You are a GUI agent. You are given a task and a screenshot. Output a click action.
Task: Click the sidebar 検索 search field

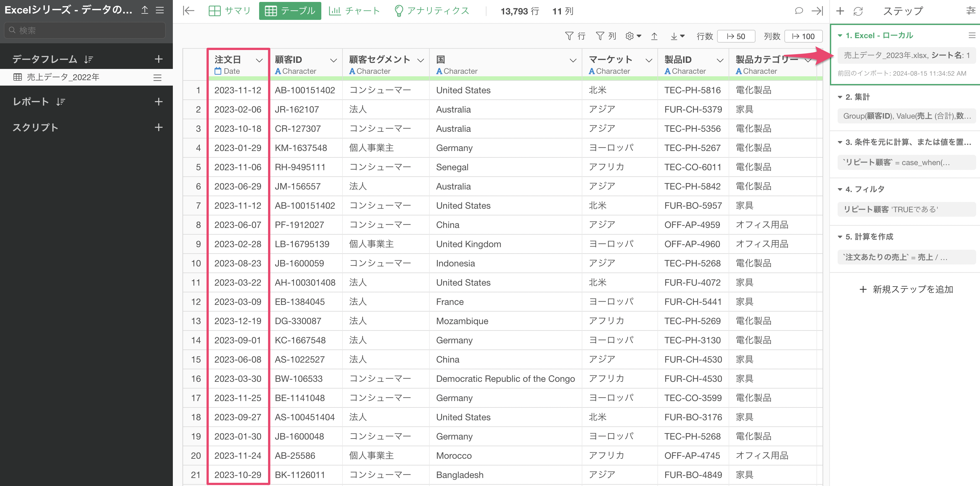[85, 30]
